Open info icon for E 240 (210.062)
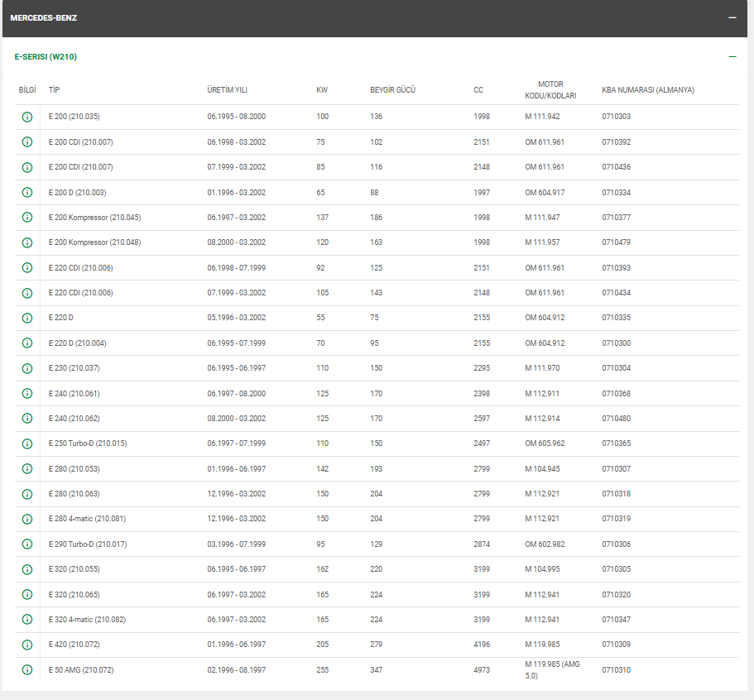This screenshot has width=754, height=700. (26, 419)
